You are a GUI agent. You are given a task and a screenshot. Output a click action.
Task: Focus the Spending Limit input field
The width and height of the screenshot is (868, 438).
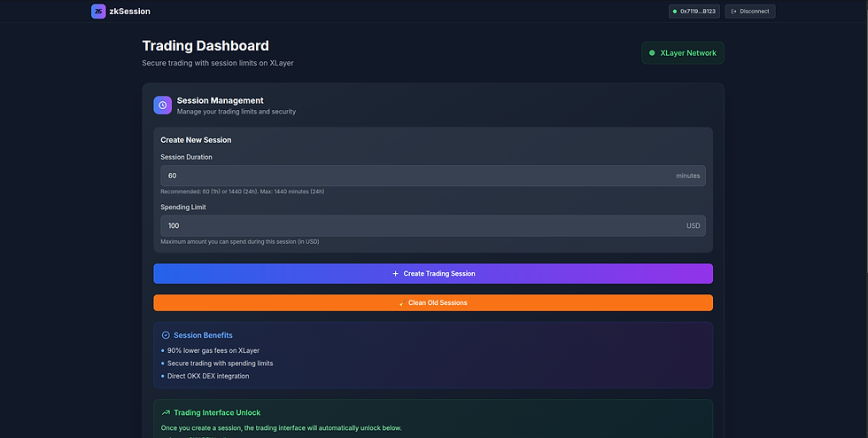(416, 226)
